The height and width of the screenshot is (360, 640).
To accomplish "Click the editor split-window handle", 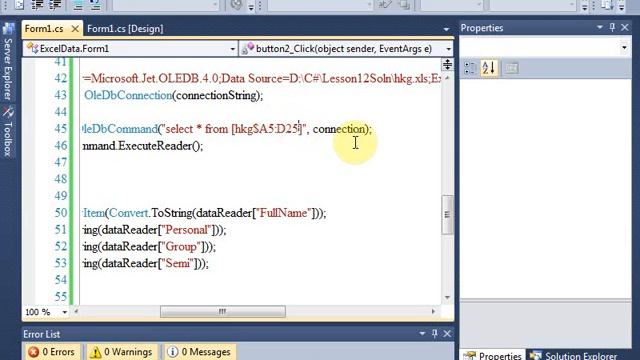I will coord(447,64).
